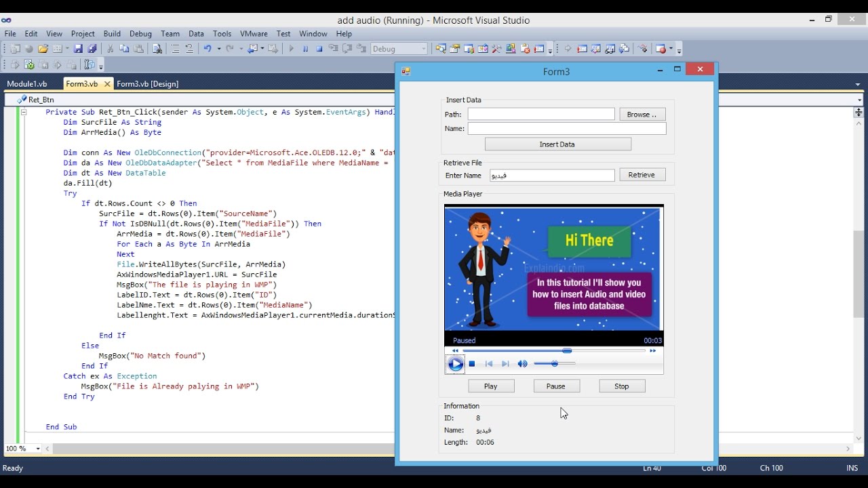The width and height of the screenshot is (868, 488).
Task: Click the Open File folder icon
Action: pyautogui.click(x=43, y=49)
